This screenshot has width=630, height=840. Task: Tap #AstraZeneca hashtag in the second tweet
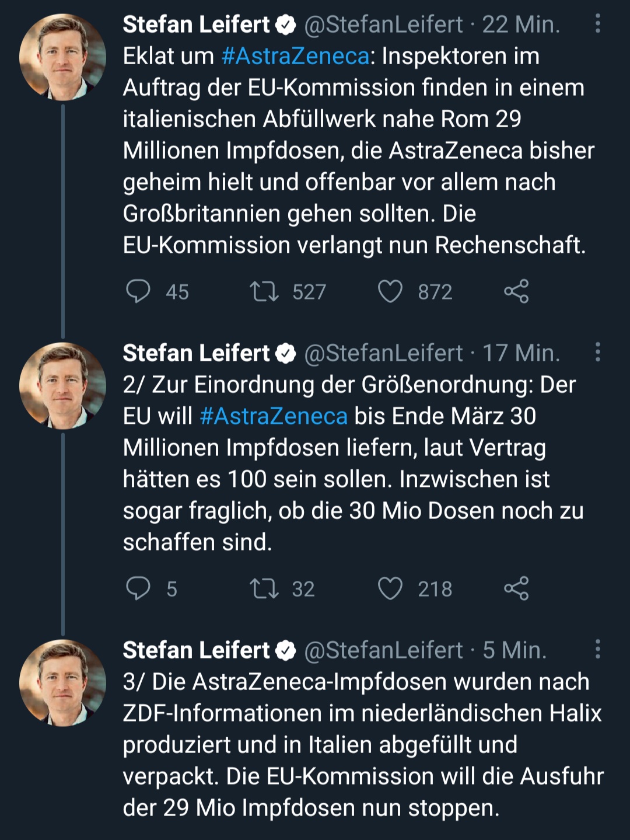[x=274, y=416]
